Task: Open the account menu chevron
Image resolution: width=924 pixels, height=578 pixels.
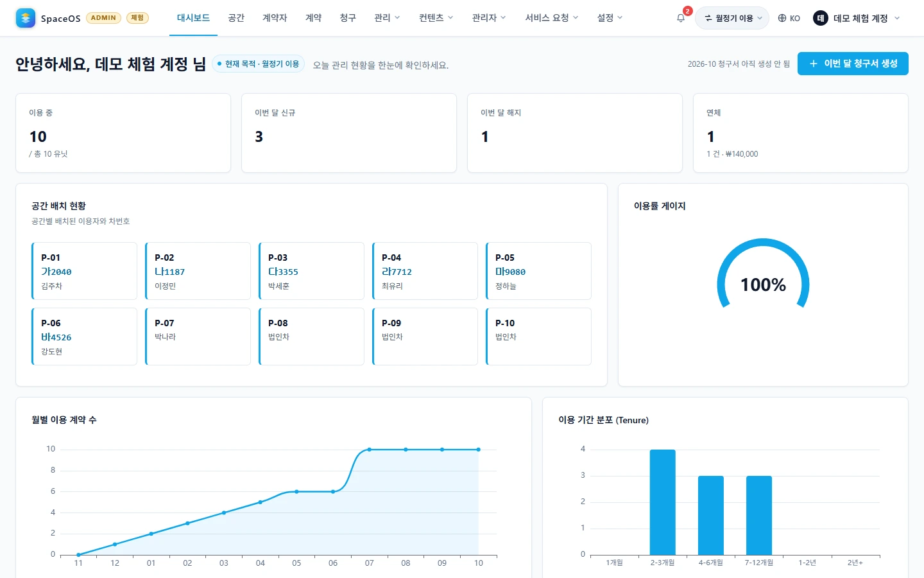Action: 897,18
